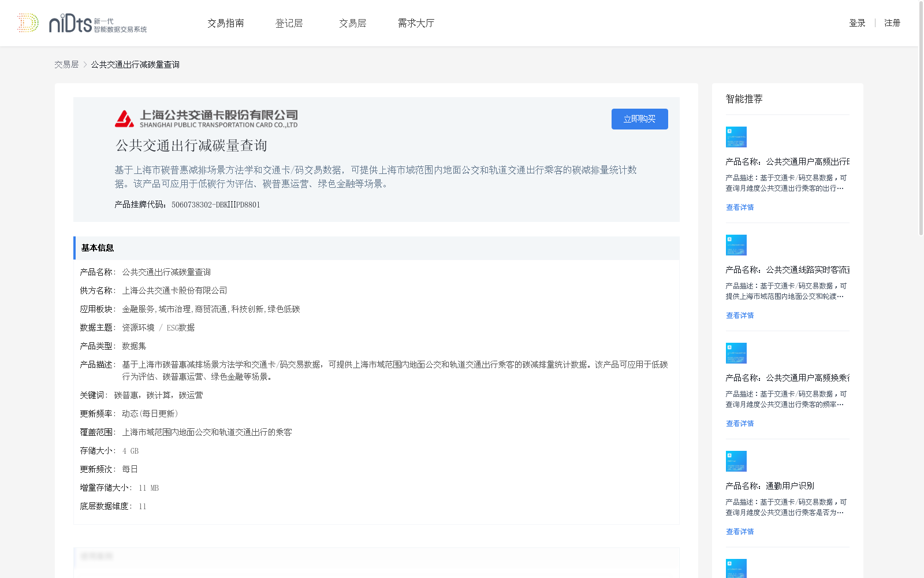
Task: Click the 增量存储大小 value 11 MB
Action: tap(148, 488)
